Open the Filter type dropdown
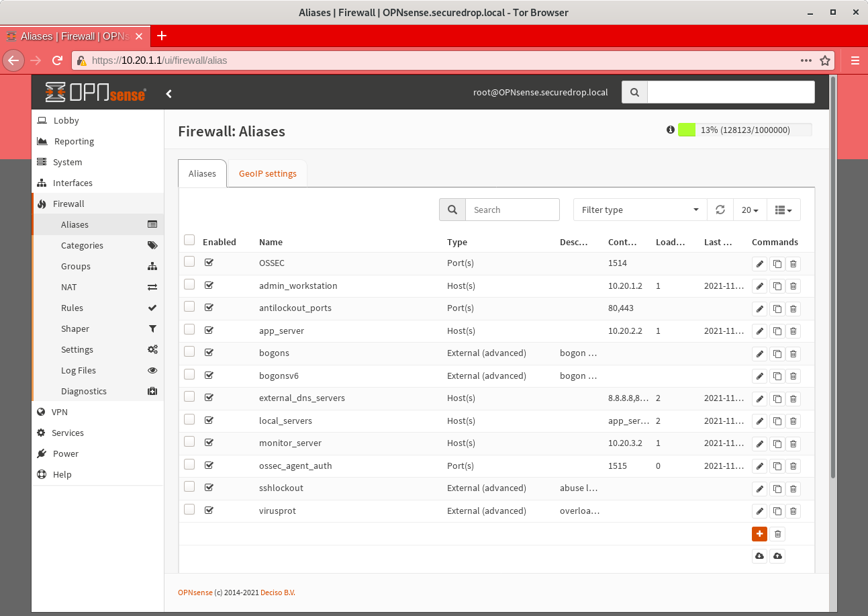This screenshot has height=616, width=868. [638, 210]
